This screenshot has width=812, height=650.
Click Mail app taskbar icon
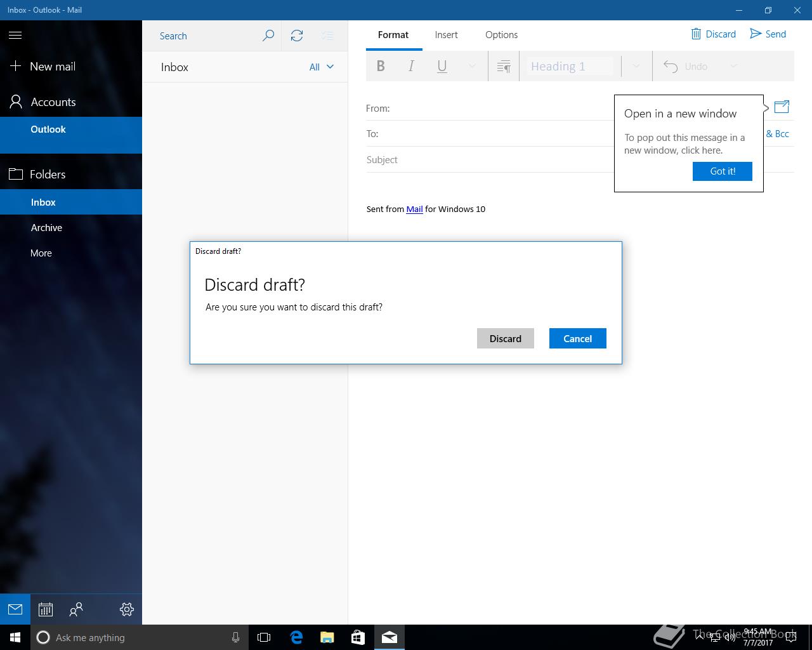[390, 637]
